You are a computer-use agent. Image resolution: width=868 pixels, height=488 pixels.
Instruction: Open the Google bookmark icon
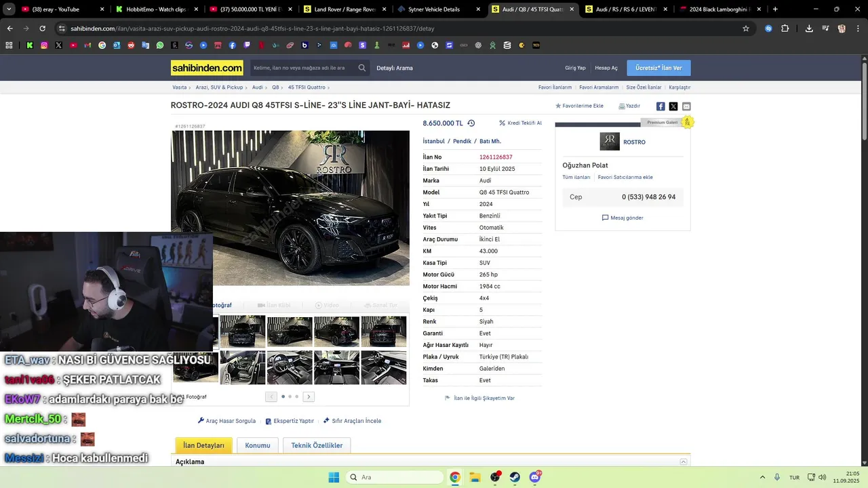tap(102, 45)
